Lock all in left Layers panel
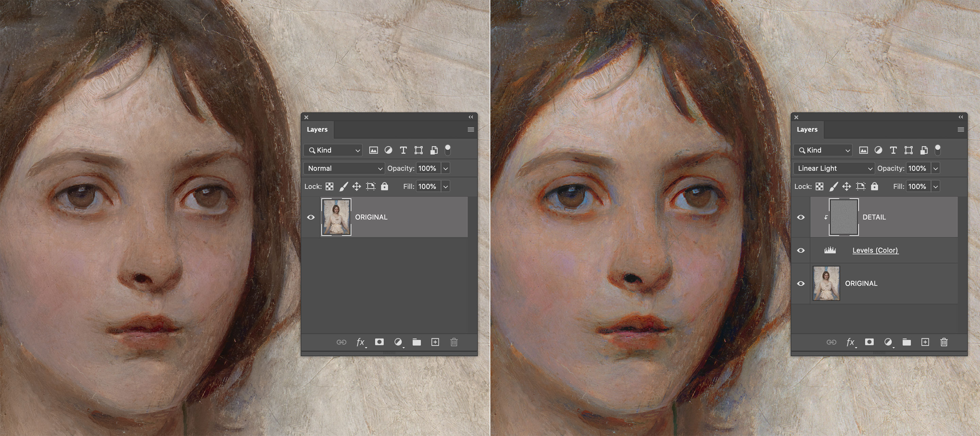Viewport: 980px width, 436px height. pyautogui.click(x=385, y=186)
